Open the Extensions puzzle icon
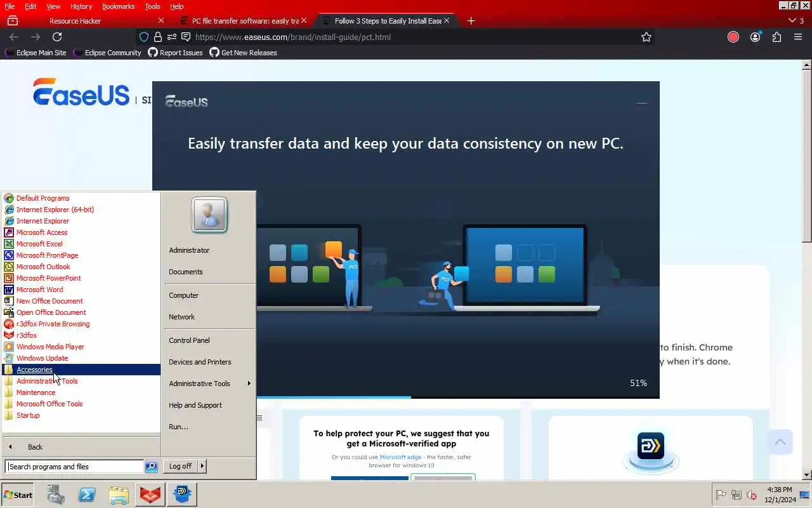This screenshot has width=812, height=508. coord(776,37)
